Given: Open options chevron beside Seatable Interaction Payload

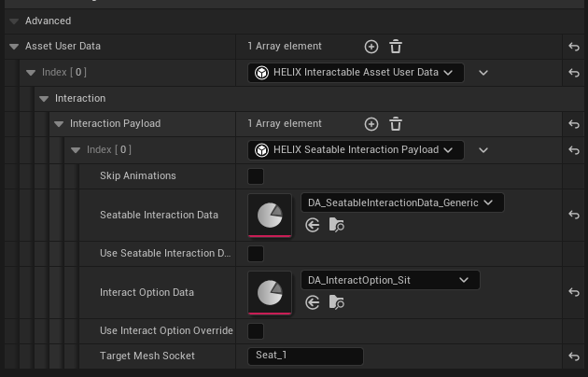Looking at the screenshot, I should tap(483, 150).
